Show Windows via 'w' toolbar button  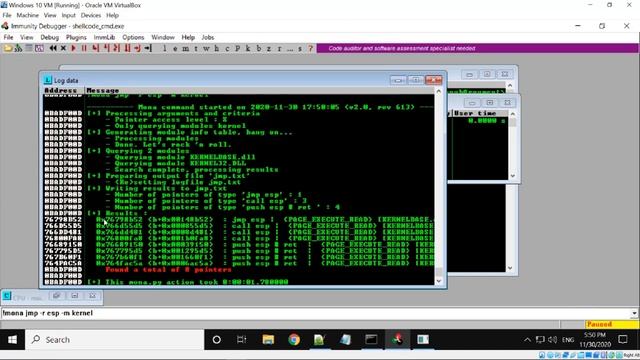tap(206, 48)
